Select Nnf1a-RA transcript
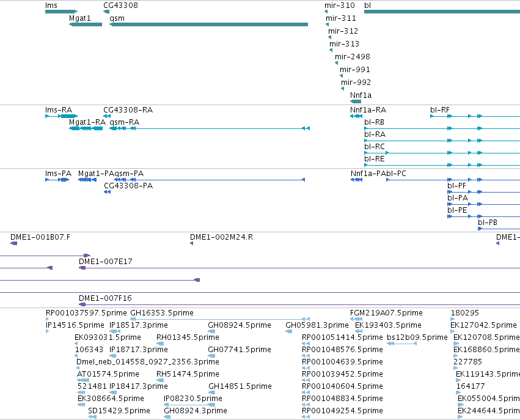The height and width of the screenshot is (420, 520). click(x=356, y=116)
